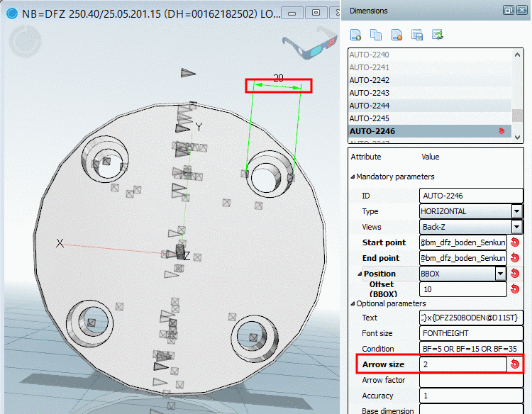The image size is (532, 414).
Task: Click the dimension value 20 in view
Action: coord(278,78)
